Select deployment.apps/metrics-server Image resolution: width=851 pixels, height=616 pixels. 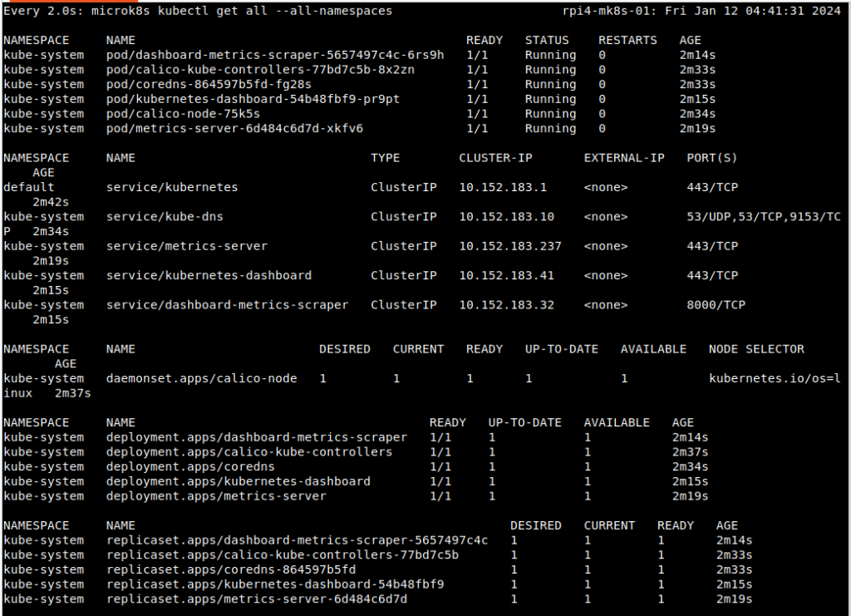coord(216,496)
